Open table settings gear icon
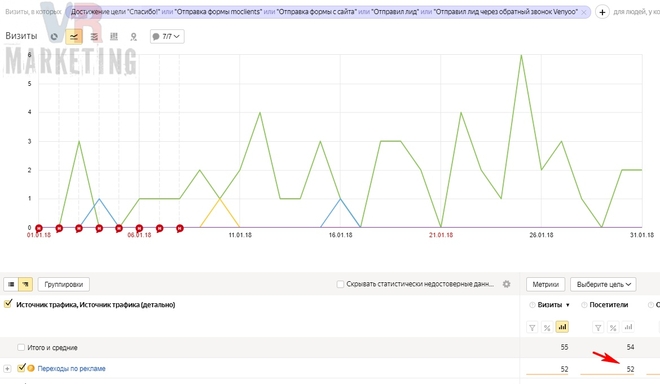The image size is (660, 384). click(507, 284)
